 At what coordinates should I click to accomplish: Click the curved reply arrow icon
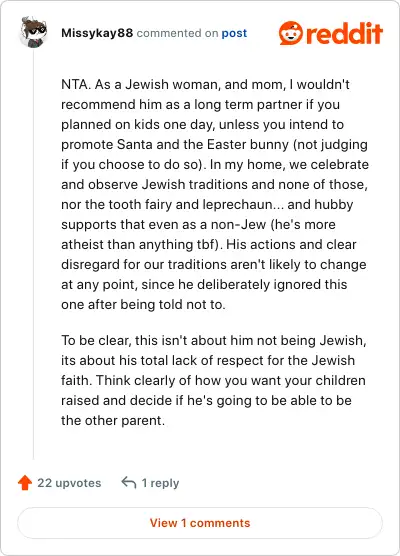(x=129, y=483)
